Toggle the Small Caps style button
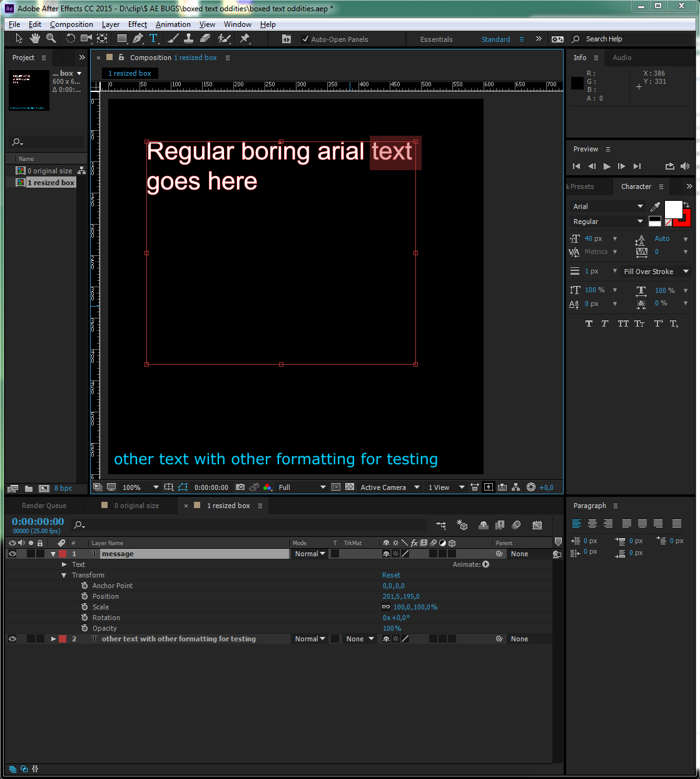 [x=639, y=323]
